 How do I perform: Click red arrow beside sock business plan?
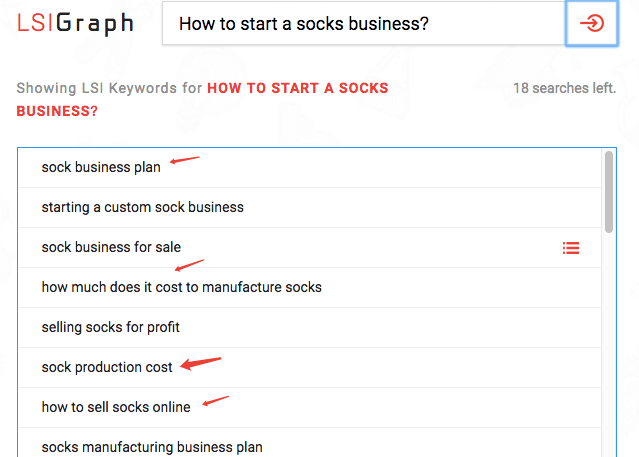click(185, 160)
